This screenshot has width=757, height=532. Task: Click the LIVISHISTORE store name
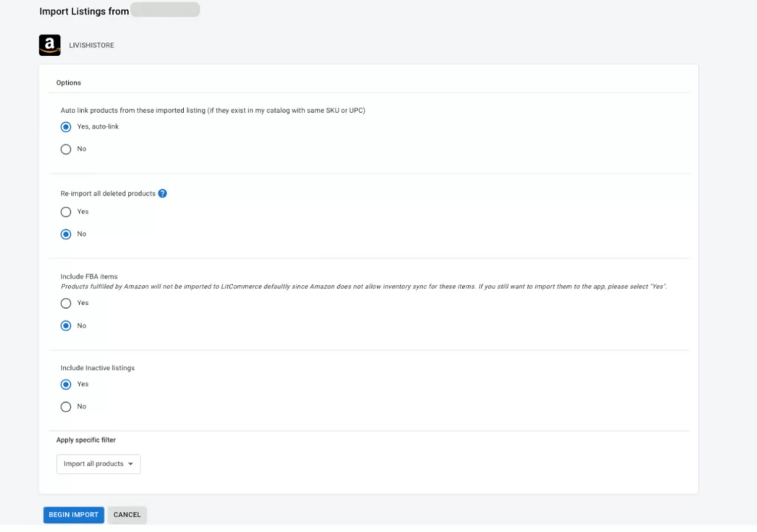[92, 46]
